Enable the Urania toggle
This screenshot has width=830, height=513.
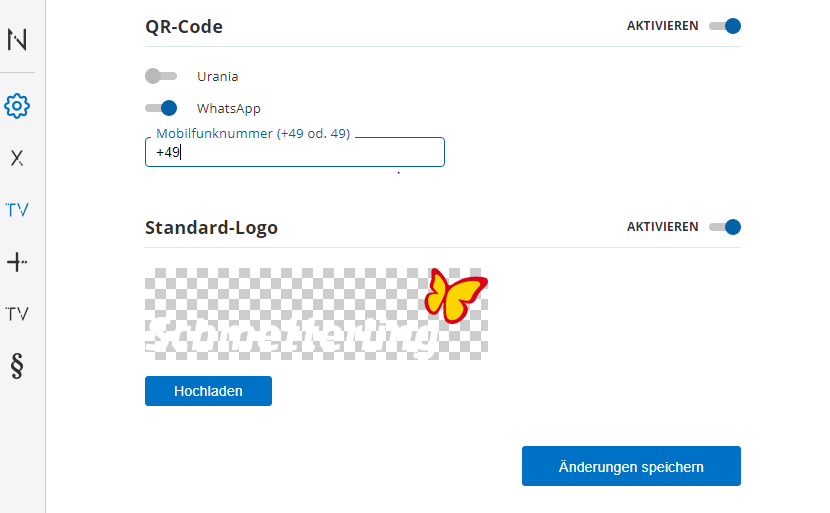[160, 76]
